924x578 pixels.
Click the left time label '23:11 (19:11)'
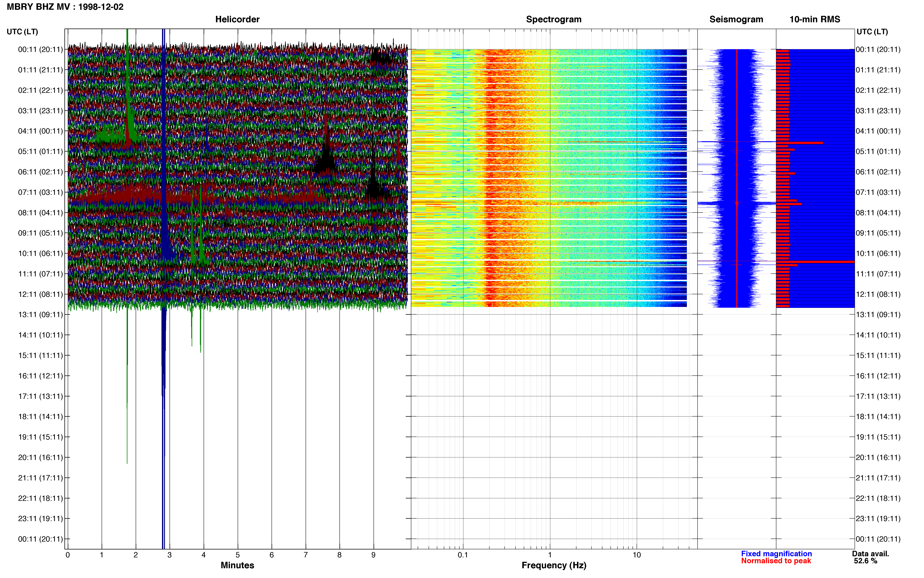click(41, 519)
